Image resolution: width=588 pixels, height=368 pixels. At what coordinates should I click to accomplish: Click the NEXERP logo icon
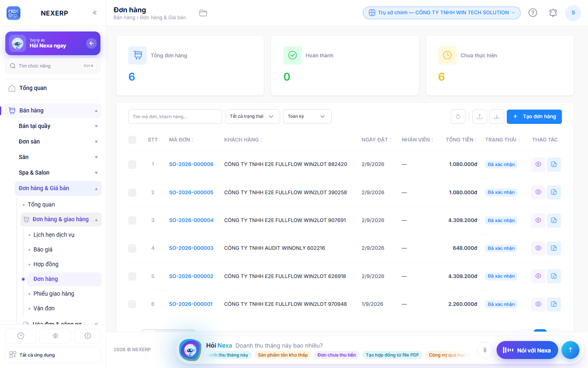13,13
